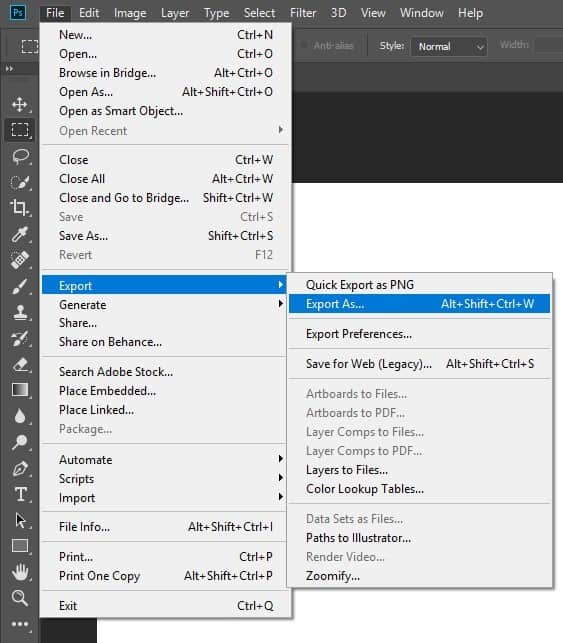Open Export Preferences...

pyautogui.click(x=419, y=334)
